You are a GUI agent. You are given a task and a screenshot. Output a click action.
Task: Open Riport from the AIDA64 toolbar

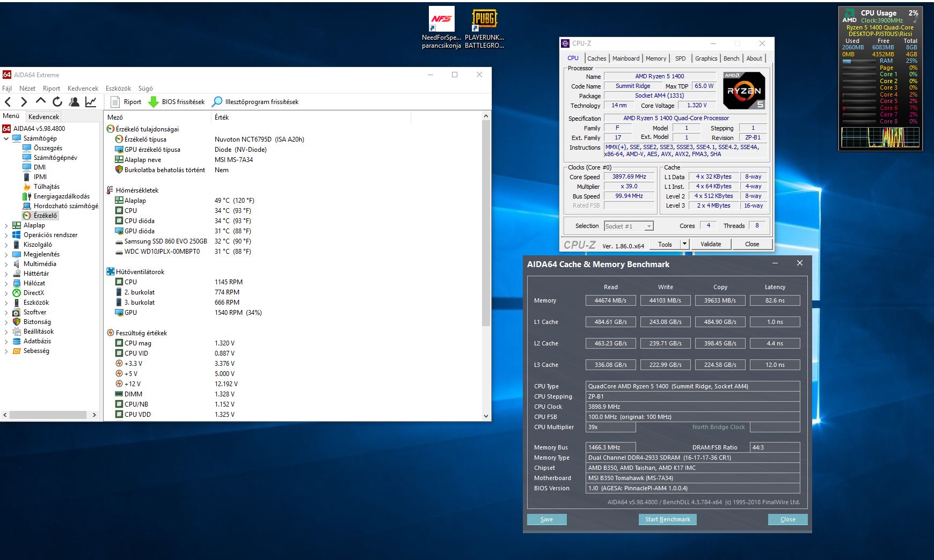click(x=126, y=102)
